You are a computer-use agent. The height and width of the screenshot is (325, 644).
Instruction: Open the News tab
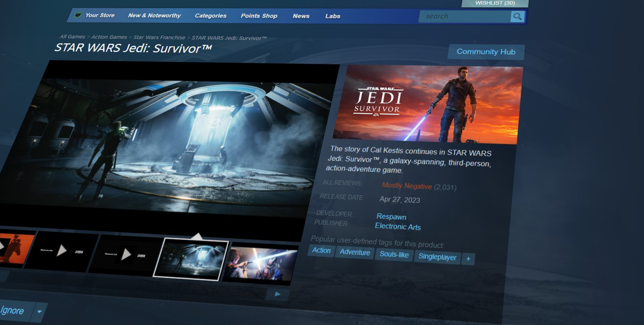coord(301,16)
